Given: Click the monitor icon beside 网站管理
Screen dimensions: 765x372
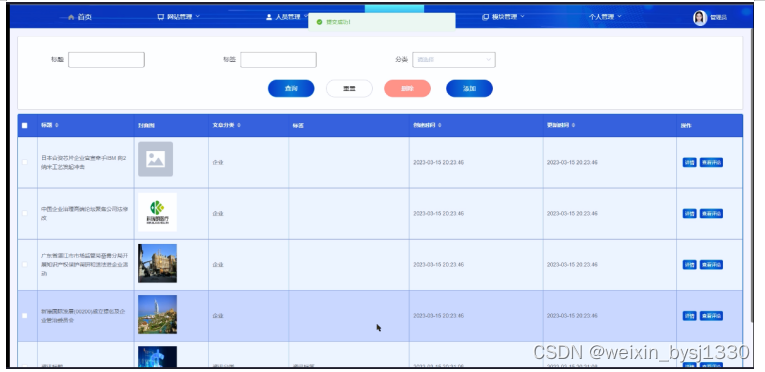Looking at the screenshot, I should (161, 17).
